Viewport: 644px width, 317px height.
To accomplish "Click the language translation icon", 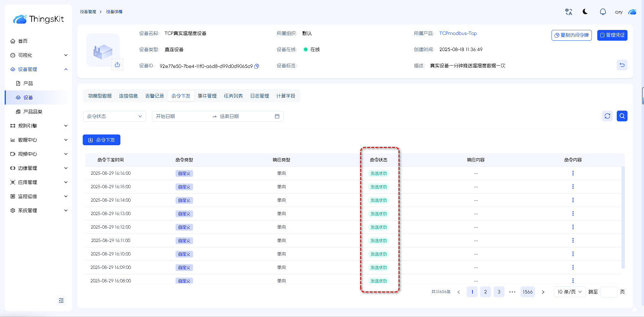I will coord(568,12).
